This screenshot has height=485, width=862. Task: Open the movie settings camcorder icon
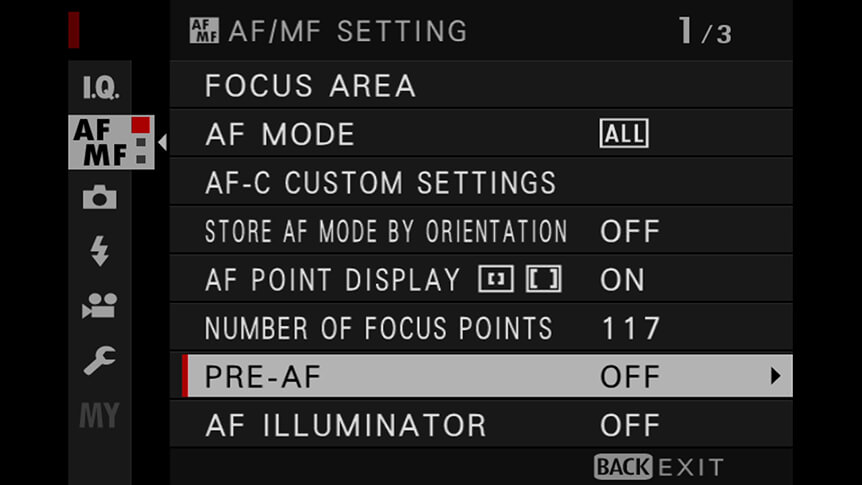click(x=100, y=306)
